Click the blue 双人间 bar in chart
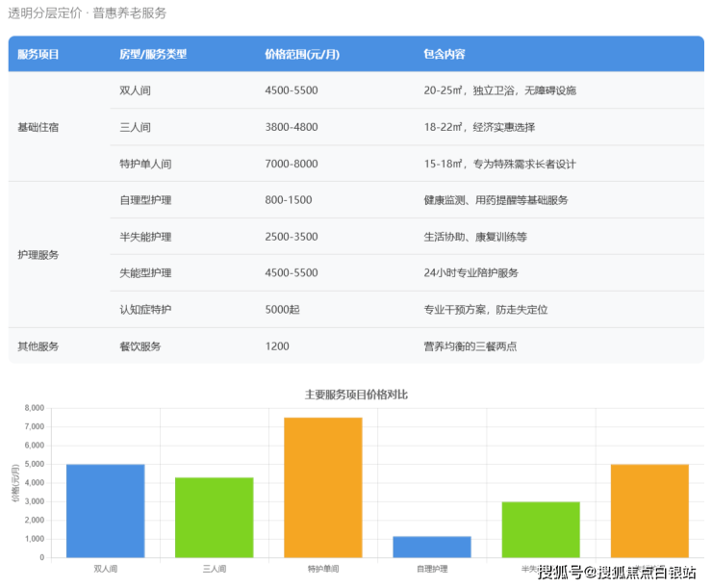The width and height of the screenshot is (712, 588). coord(105,510)
